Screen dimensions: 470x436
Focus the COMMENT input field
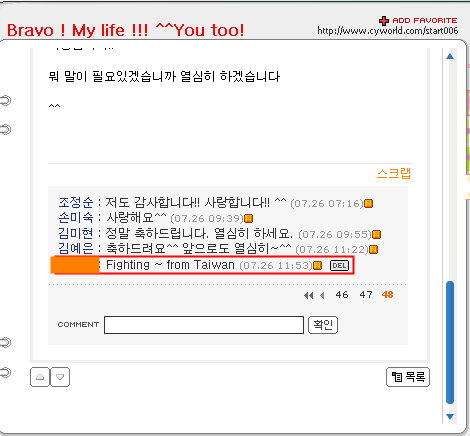click(204, 325)
